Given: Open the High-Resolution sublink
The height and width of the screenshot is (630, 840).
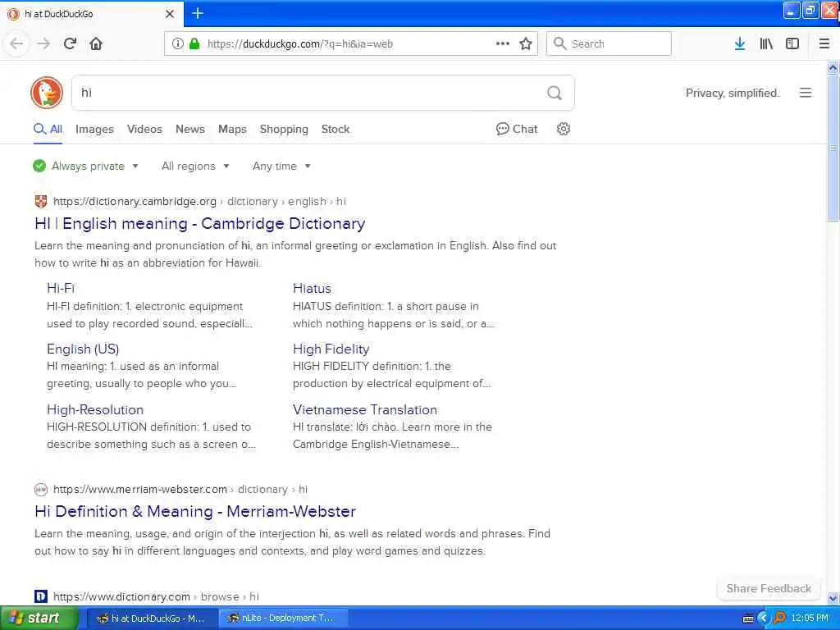Looking at the screenshot, I should coord(95,410).
